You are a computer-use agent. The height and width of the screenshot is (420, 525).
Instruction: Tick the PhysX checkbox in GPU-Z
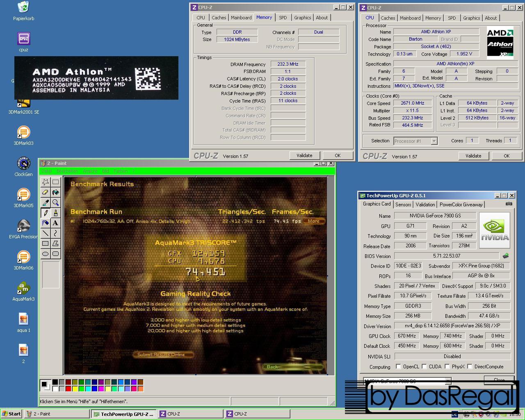(447, 367)
